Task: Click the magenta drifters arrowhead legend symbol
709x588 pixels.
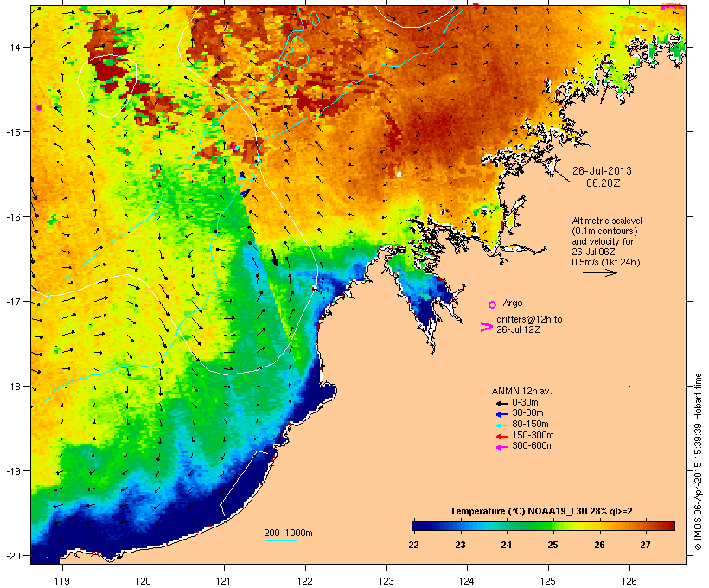Action: [x=486, y=327]
